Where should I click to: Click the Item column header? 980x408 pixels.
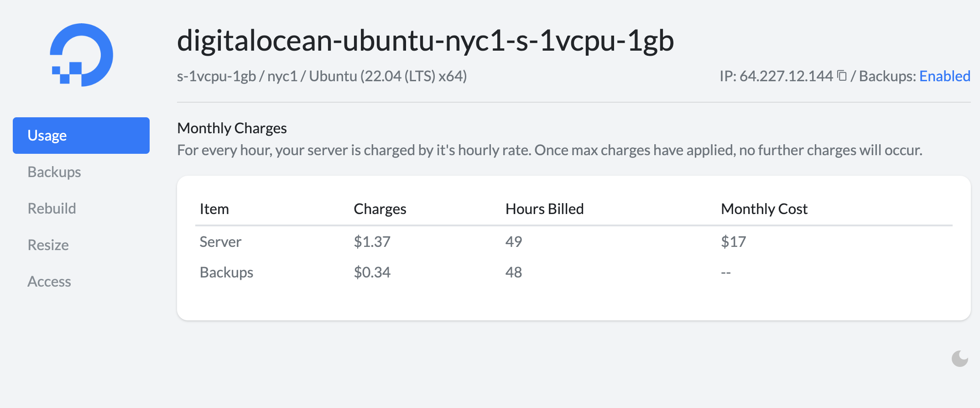coord(214,209)
